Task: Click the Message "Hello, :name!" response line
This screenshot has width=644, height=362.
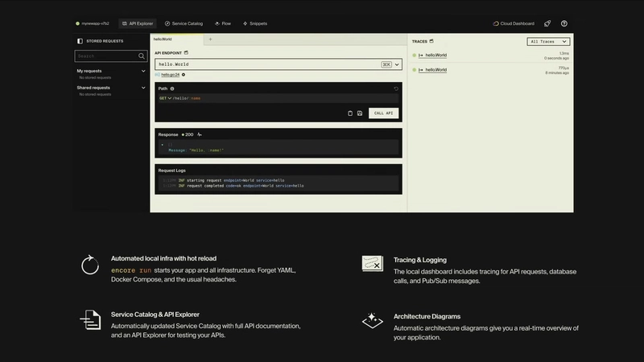Action: pyautogui.click(x=196, y=150)
